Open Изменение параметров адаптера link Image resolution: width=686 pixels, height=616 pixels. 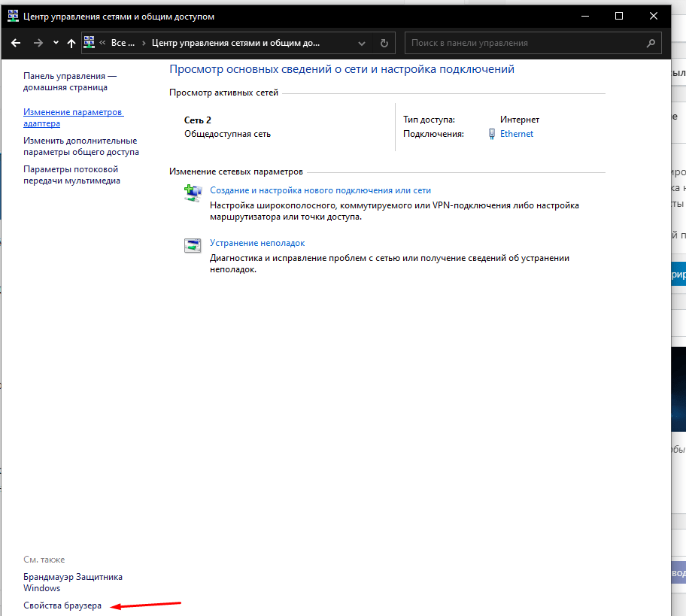click(x=73, y=117)
